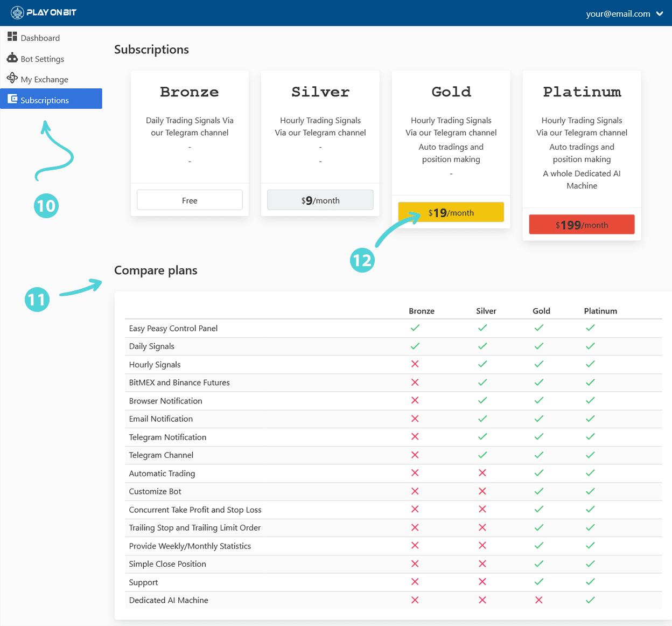Open the your@email.com account dropdown arrow

(660, 14)
